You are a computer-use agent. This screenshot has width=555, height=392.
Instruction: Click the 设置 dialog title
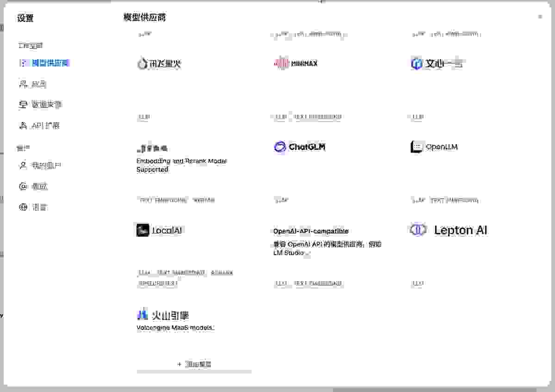click(25, 18)
